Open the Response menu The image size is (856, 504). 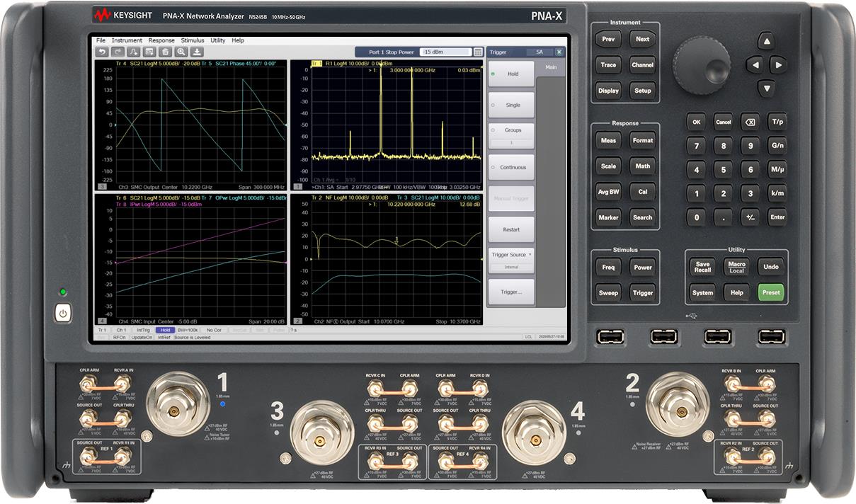click(x=161, y=40)
